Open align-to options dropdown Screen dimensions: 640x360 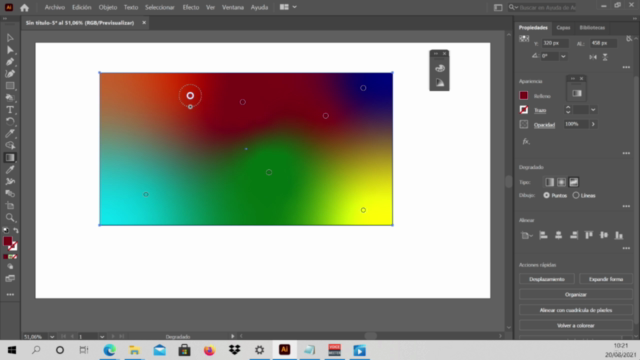527,235
